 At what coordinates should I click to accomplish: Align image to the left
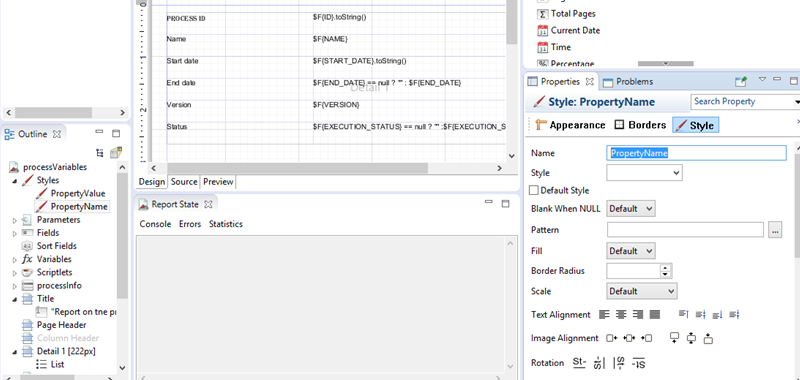click(612, 338)
